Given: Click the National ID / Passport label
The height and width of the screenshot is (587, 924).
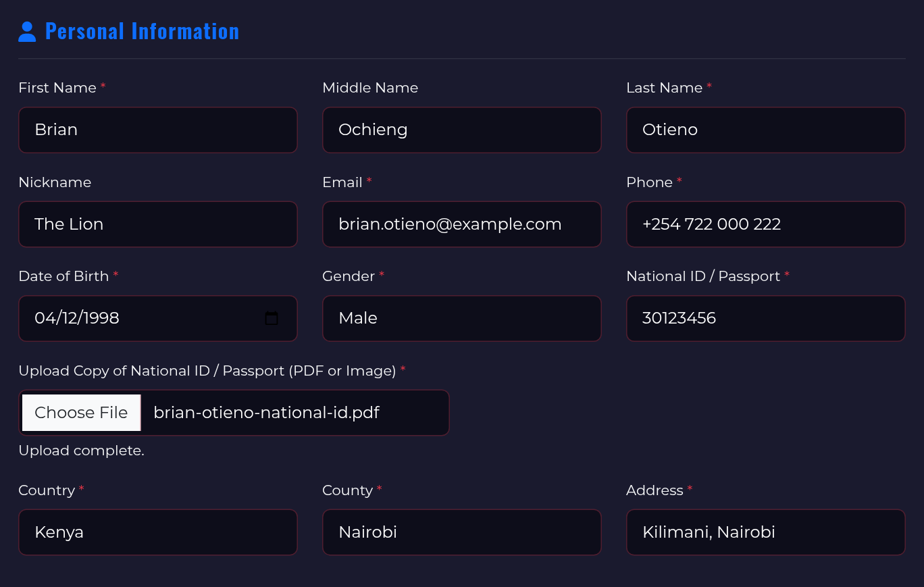Looking at the screenshot, I should [x=703, y=276].
